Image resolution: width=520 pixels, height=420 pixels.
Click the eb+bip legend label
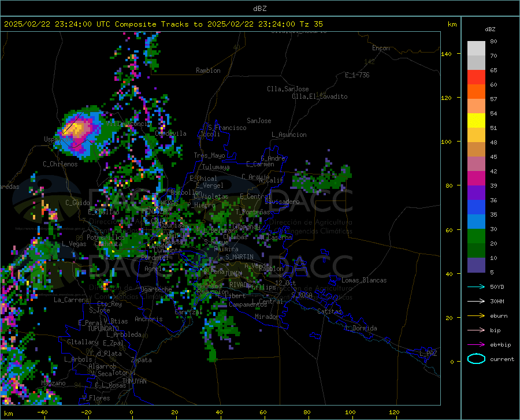[500, 345]
